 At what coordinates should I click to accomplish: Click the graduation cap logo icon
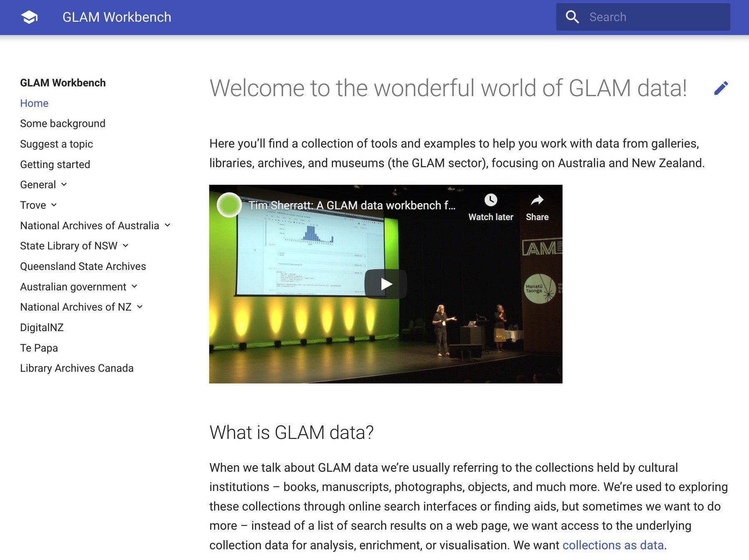coord(30,17)
